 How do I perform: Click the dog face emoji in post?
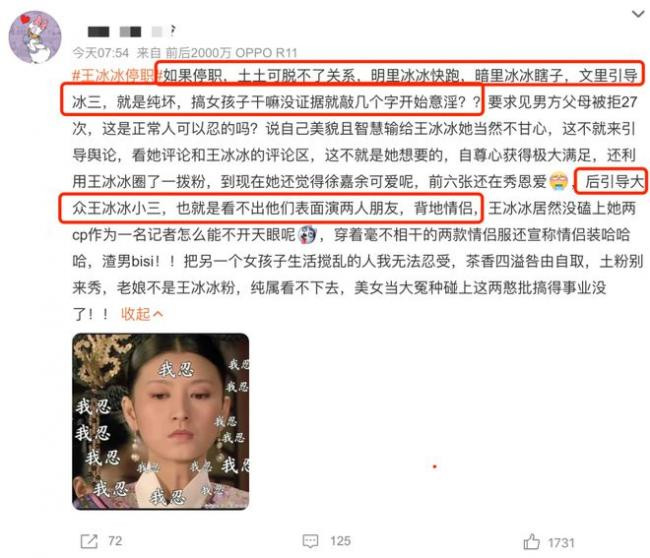pos(307,235)
